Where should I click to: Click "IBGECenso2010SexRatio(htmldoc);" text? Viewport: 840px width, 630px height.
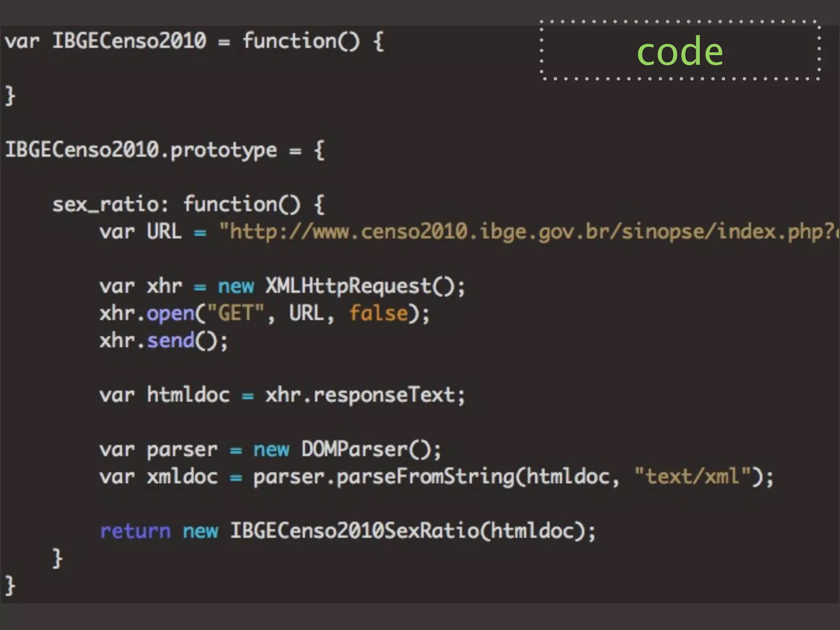(412, 531)
